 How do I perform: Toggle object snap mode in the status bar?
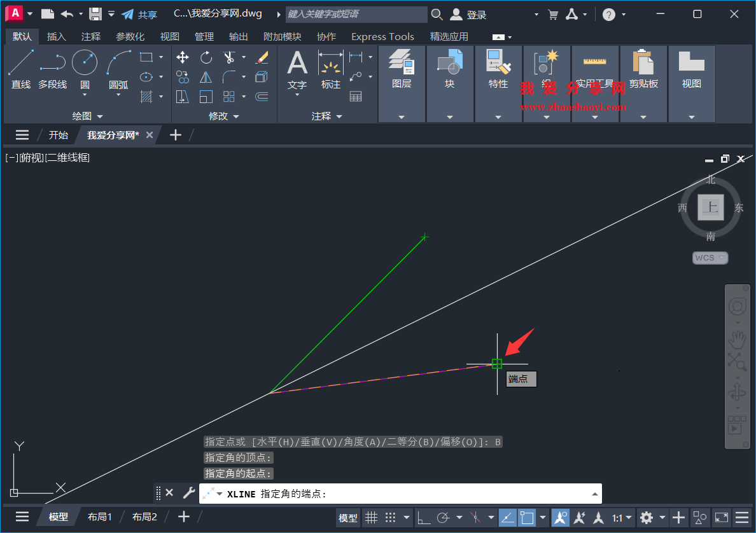click(527, 518)
